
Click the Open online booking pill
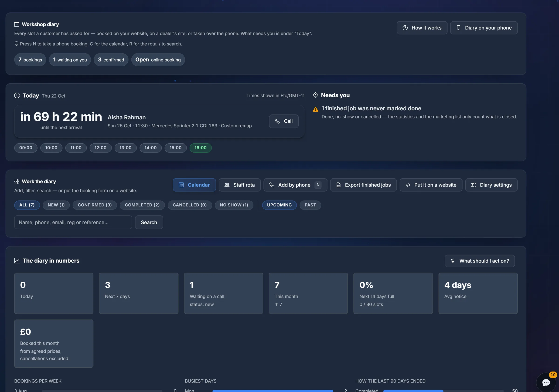point(158,60)
